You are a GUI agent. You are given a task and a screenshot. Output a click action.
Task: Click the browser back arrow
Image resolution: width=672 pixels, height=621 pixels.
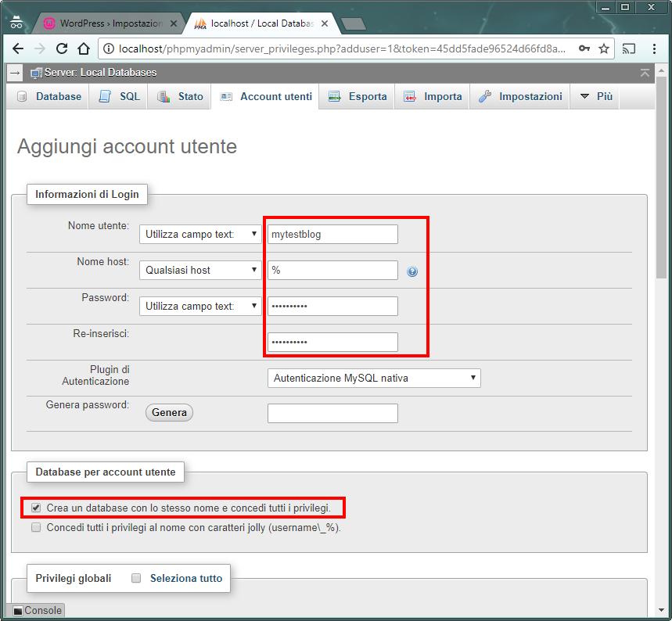coord(18,48)
